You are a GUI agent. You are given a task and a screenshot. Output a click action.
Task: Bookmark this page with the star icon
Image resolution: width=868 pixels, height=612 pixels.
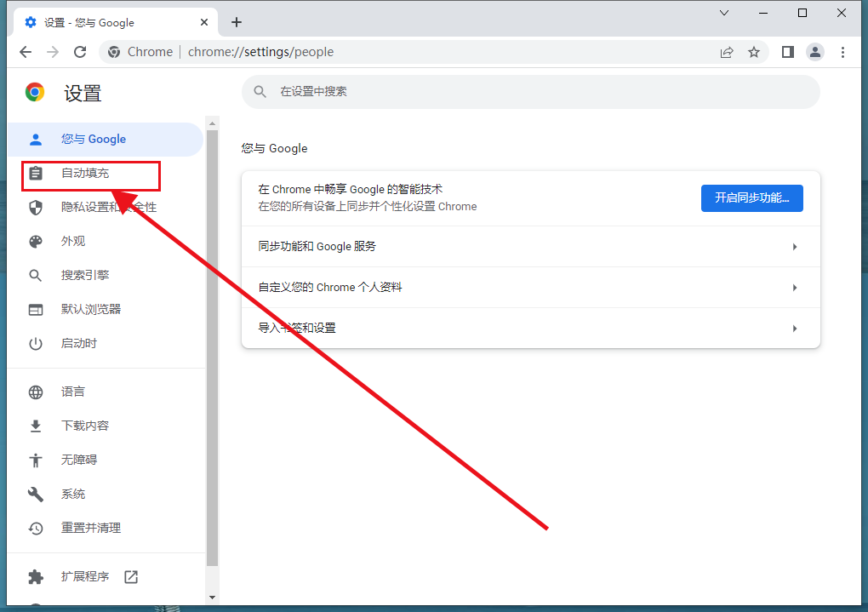(x=754, y=52)
